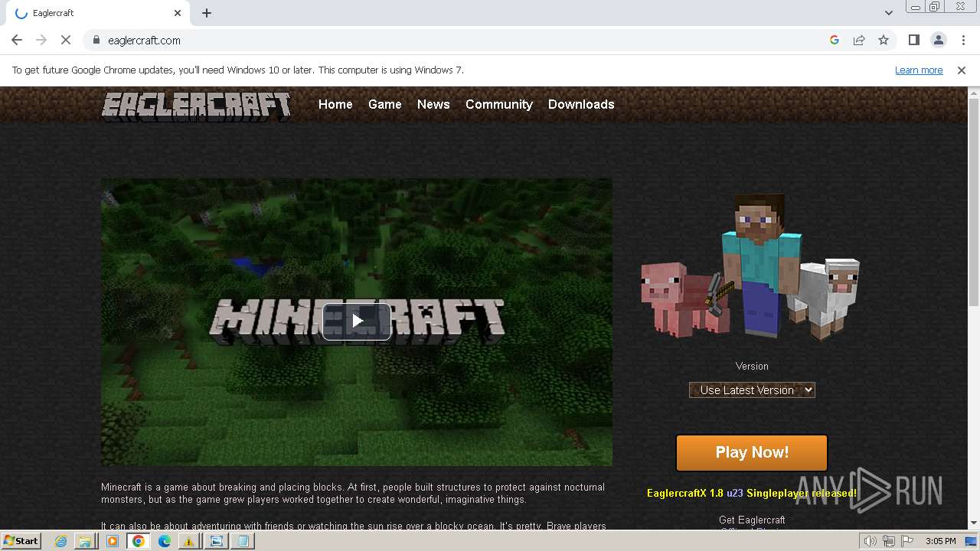Click the browser back arrow

point(17,40)
